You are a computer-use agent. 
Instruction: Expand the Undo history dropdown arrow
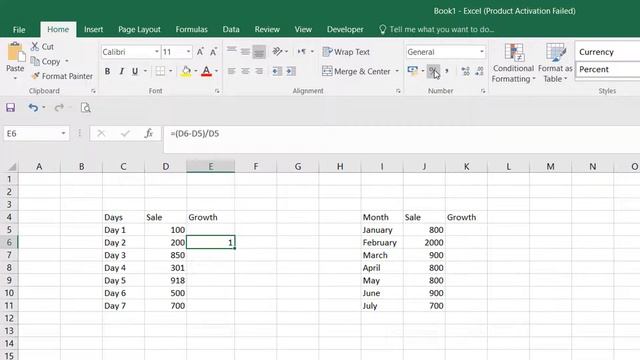(x=43, y=107)
